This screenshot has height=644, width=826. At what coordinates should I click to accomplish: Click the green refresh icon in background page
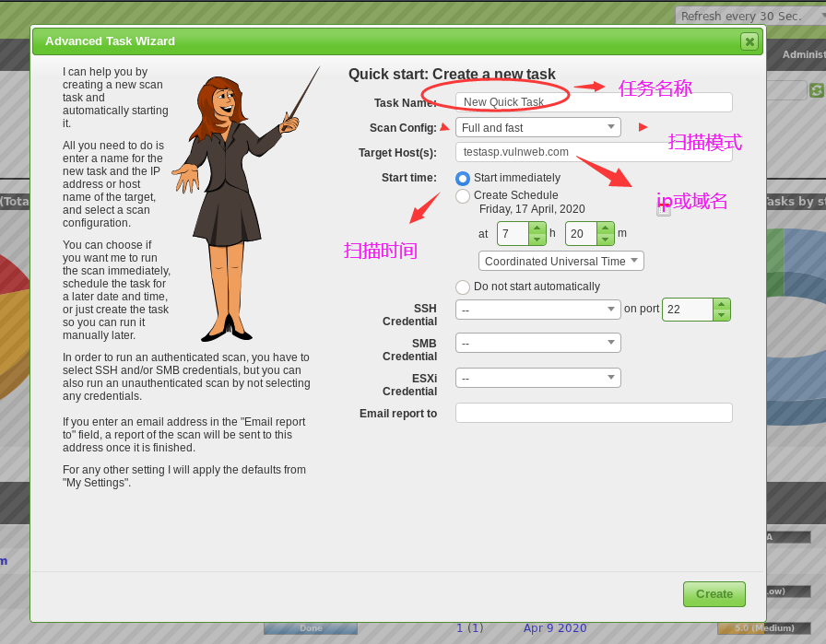coord(817,90)
